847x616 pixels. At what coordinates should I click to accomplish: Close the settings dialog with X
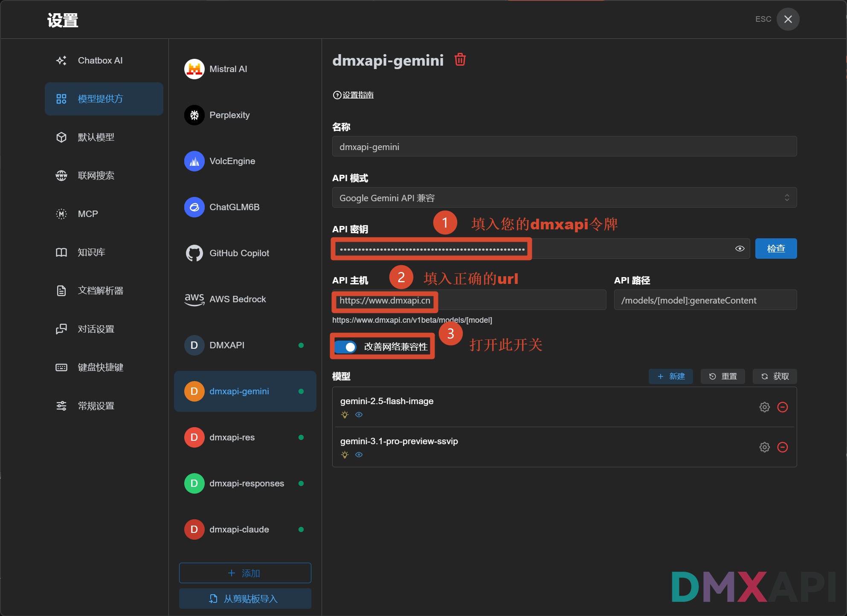point(788,19)
